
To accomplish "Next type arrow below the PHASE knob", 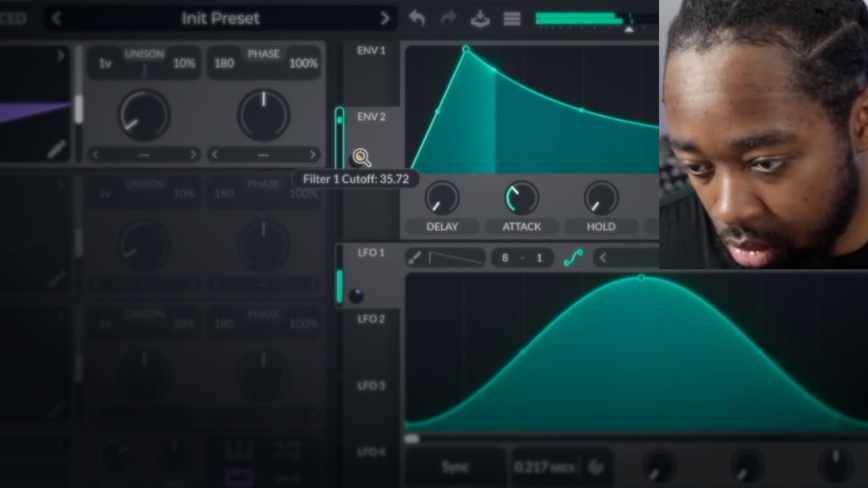I will [x=312, y=155].
